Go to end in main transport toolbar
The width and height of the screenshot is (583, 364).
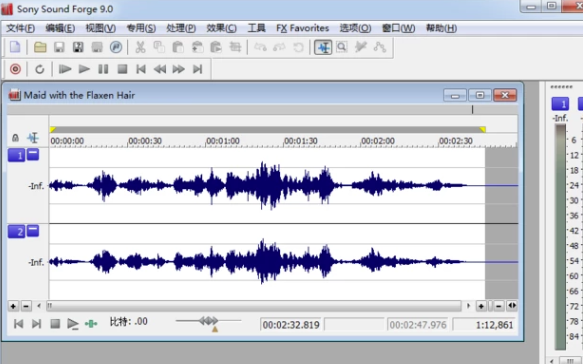(197, 69)
